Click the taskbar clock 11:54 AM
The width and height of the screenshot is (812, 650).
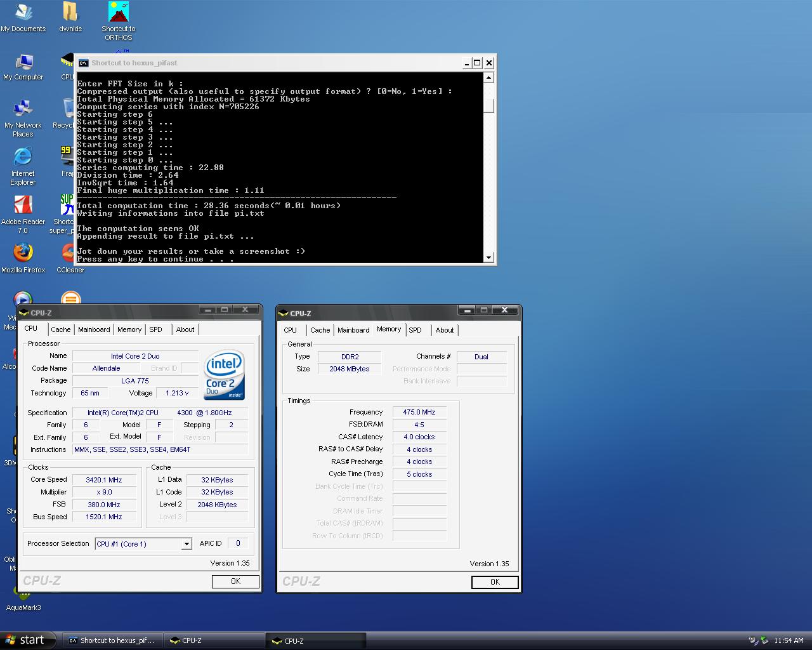(x=789, y=640)
